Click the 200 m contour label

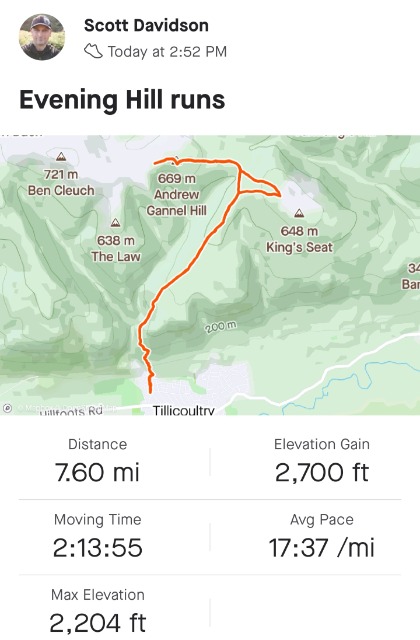(x=221, y=326)
